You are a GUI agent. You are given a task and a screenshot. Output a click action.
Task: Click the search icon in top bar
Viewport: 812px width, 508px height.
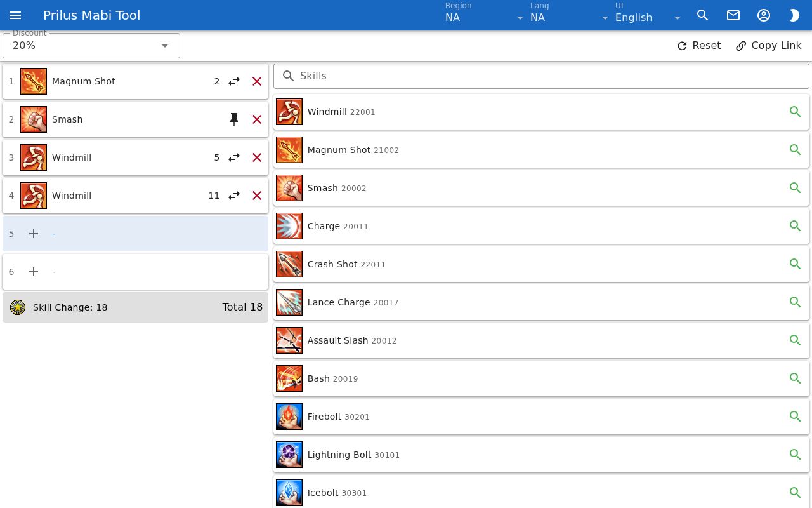[703, 15]
